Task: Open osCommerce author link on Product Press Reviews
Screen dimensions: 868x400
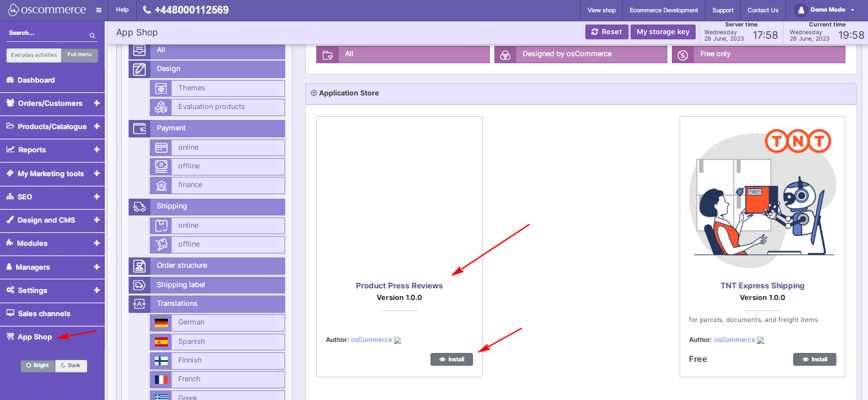Action: click(x=371, y=340)
